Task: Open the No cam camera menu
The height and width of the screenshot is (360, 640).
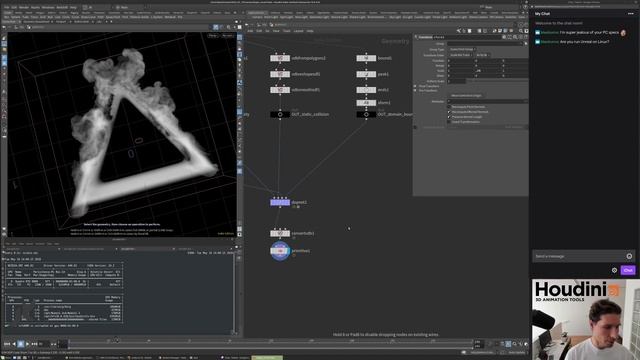Action: (227, 36)
